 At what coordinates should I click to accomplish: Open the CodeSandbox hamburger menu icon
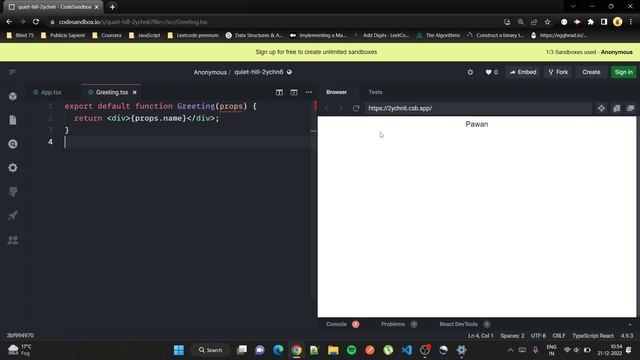coord(12,72)
